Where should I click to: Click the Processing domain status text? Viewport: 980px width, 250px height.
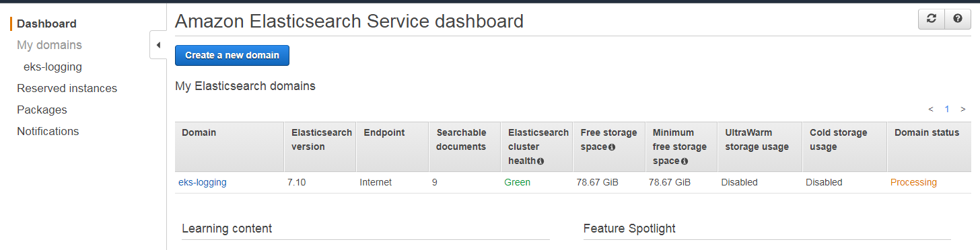[913, 182]
